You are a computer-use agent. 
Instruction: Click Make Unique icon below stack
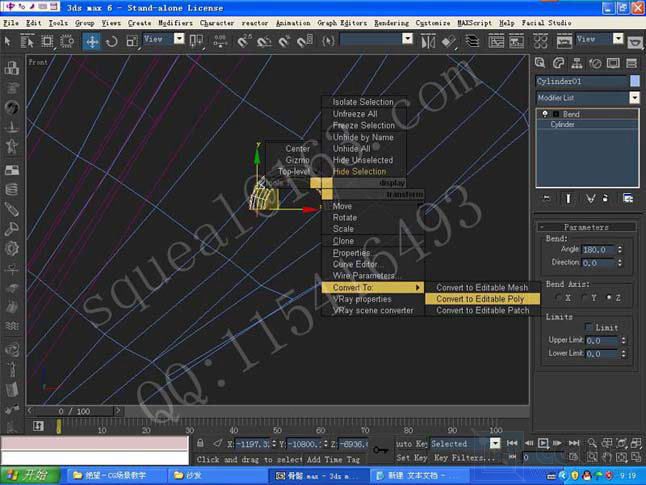pyautogui.click(x=590, y=199)
